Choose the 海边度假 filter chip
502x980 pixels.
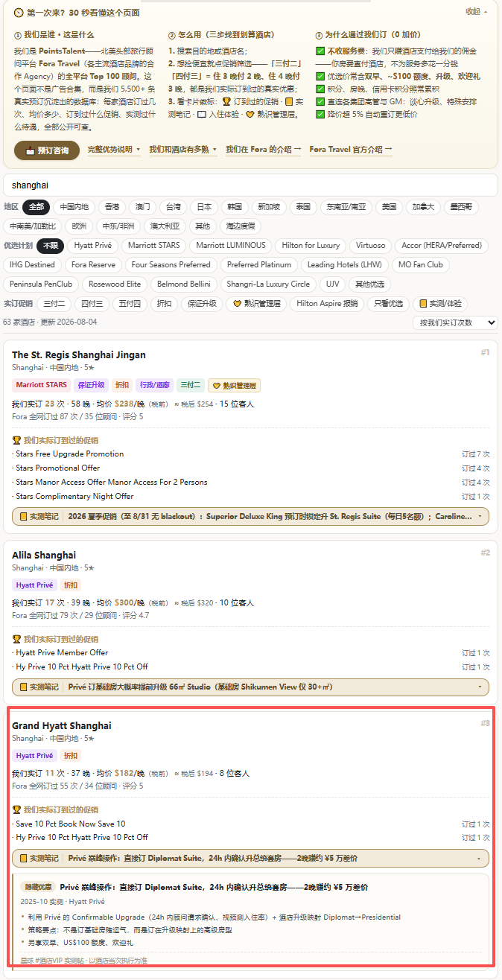point(241,226)
